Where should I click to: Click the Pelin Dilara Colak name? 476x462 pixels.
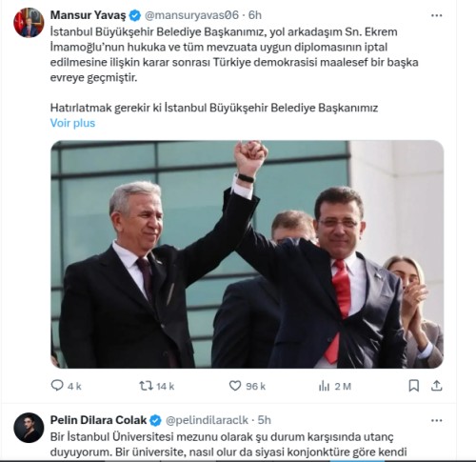coord(98,420)
